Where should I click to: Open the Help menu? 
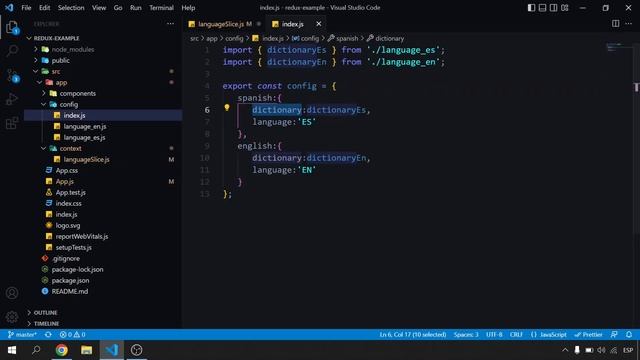[x=188, y=8]
